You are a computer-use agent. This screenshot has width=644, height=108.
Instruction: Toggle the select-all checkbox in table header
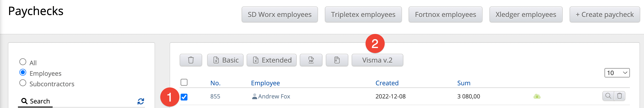click(184, 82)
